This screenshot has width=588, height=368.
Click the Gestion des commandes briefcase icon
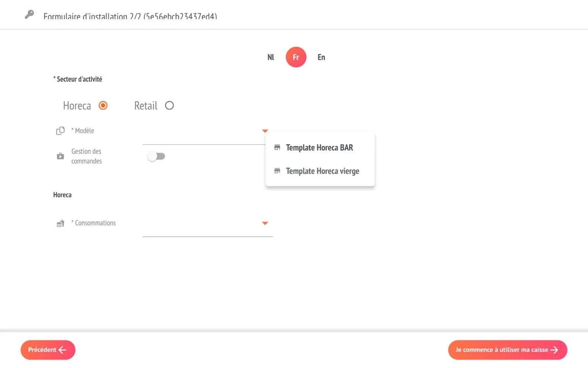point(60,156)
